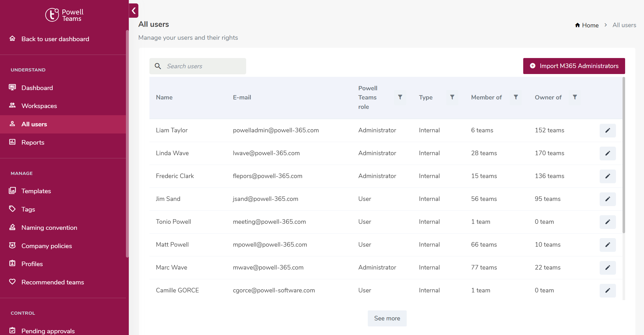Viewport: 644px width, 335px height.
Task: Click the Company policies badge icon
Action: [x=12, y=245]
